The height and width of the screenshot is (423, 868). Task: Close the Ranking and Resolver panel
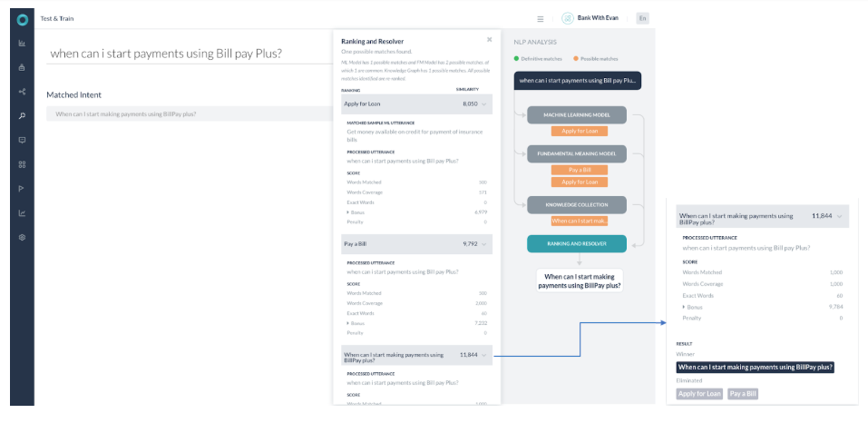(x=490, y=39)
